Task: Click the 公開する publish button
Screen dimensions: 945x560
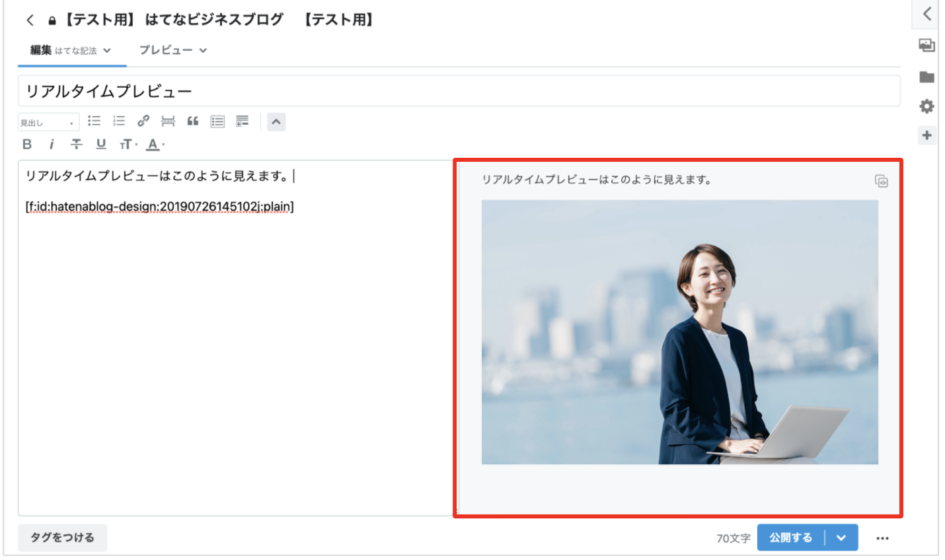Action: pos(791,538)
